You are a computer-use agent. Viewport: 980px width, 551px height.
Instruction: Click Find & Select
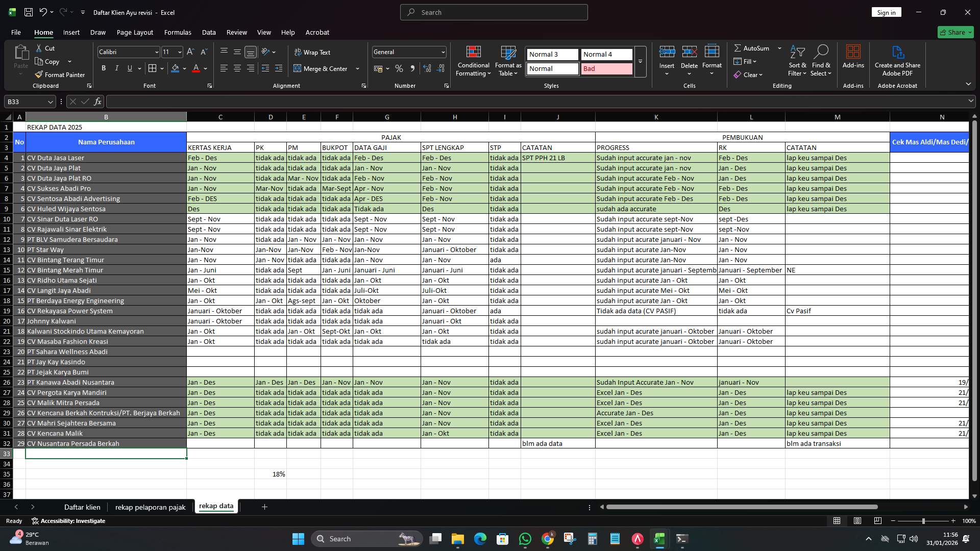point(821,61)
